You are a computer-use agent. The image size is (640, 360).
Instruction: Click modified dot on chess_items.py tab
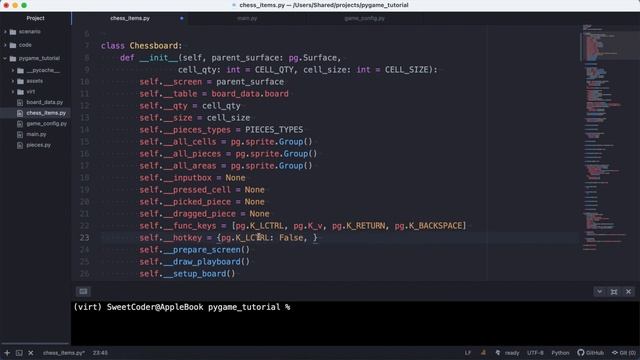pyautogui.click(x=182, y=18)
